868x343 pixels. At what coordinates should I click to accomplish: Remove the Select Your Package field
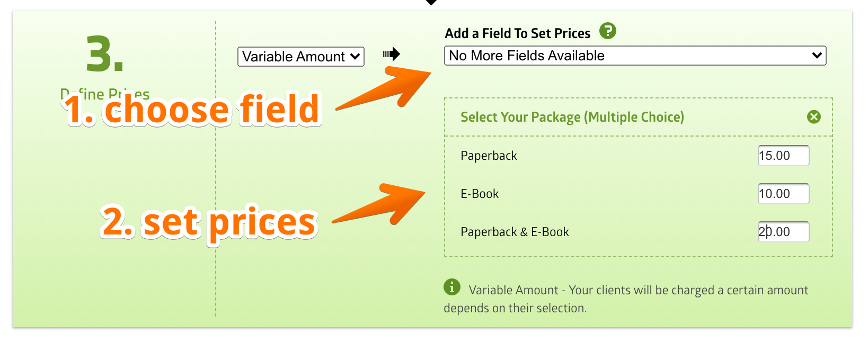point(813,117)
